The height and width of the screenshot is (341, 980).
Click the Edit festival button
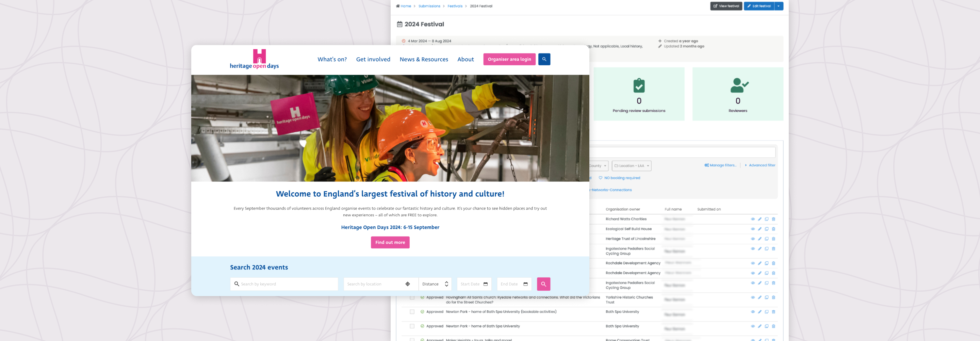click(759, 6)
